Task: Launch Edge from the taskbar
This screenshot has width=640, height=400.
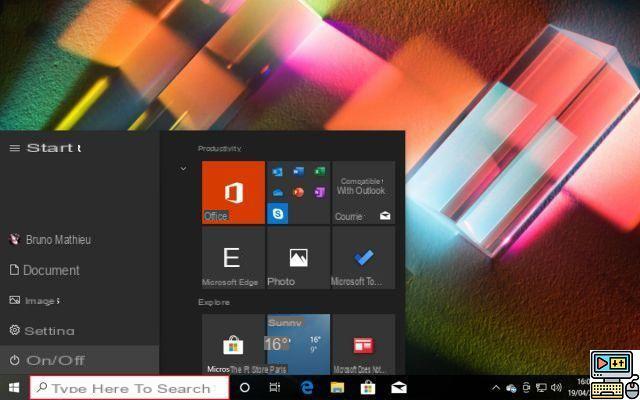Action: click(307, 388)
